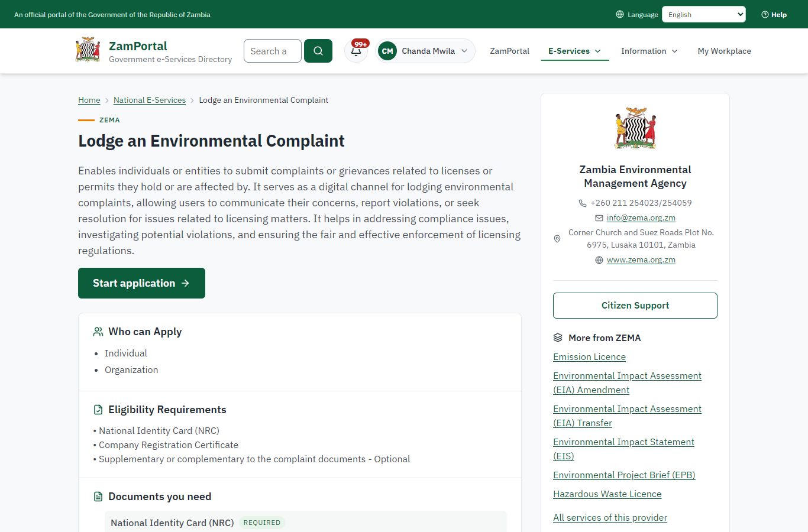
Task: View All services of this provider
Action: [x=610, y=517]
